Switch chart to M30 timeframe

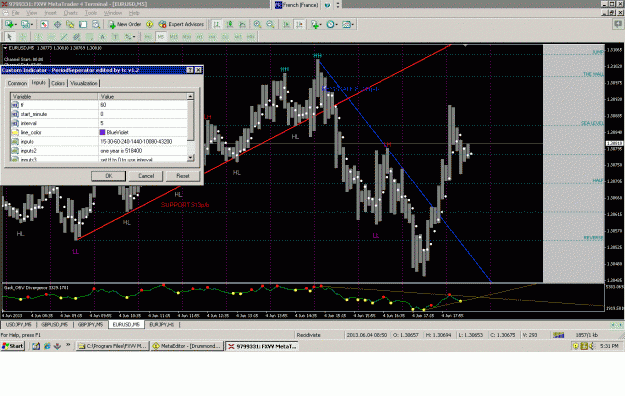click(x=187, y=37)
